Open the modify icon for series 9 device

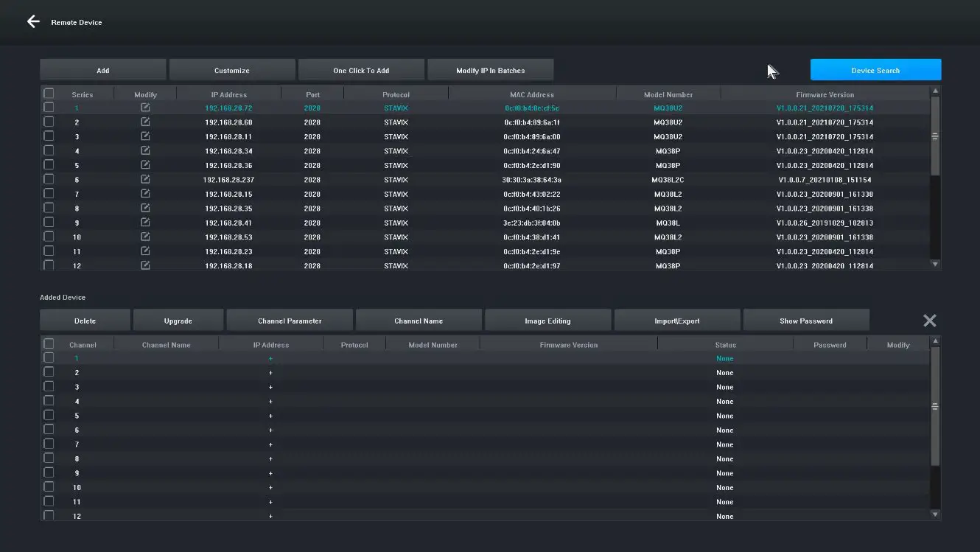click(x=145, y=223)
